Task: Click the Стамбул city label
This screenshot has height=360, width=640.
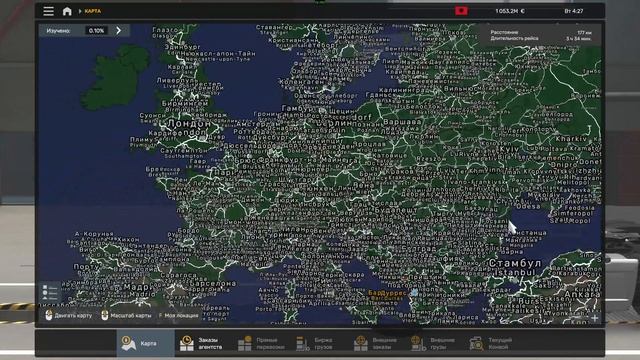Action: point(515,263)
